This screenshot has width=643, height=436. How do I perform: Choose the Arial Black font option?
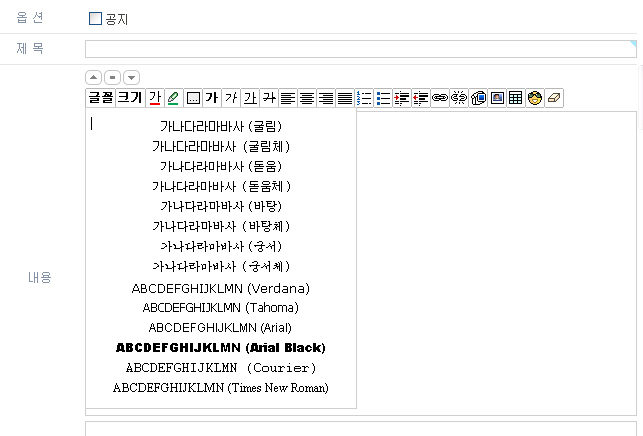pos(221,348)
